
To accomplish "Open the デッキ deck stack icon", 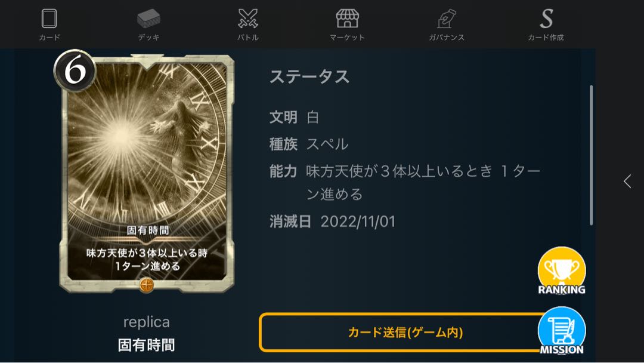I will point(148,19).
